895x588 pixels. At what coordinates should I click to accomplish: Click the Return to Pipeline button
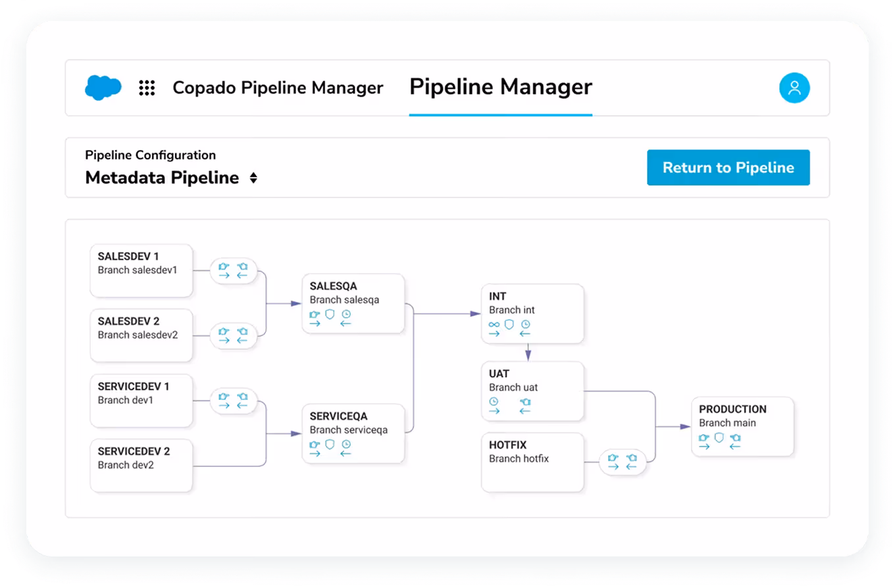point(729,168)
